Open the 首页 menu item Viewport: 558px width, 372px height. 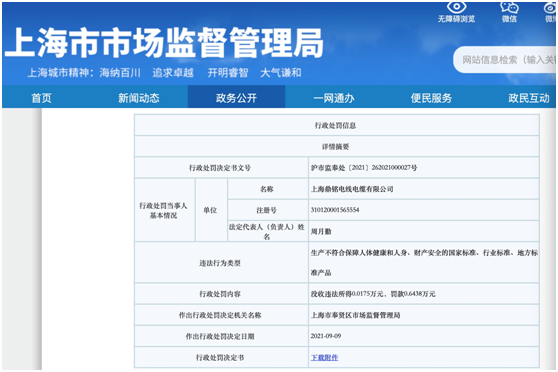(x=42, y=98)
